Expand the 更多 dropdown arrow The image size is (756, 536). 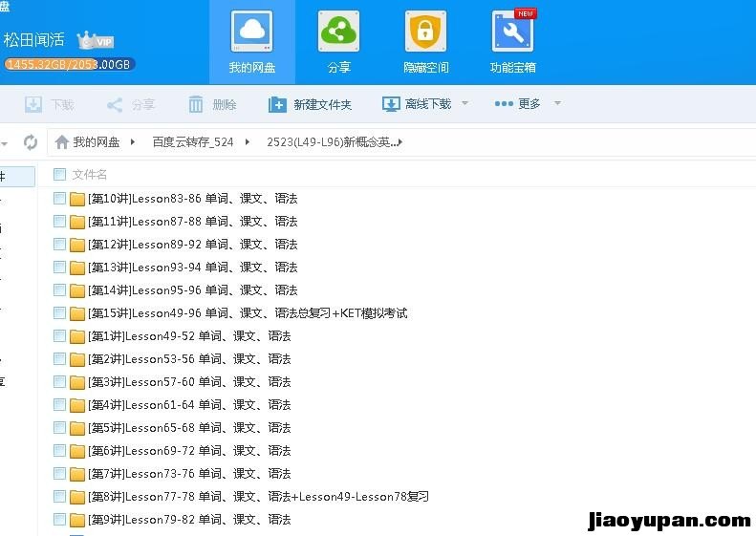click(557, 102)
